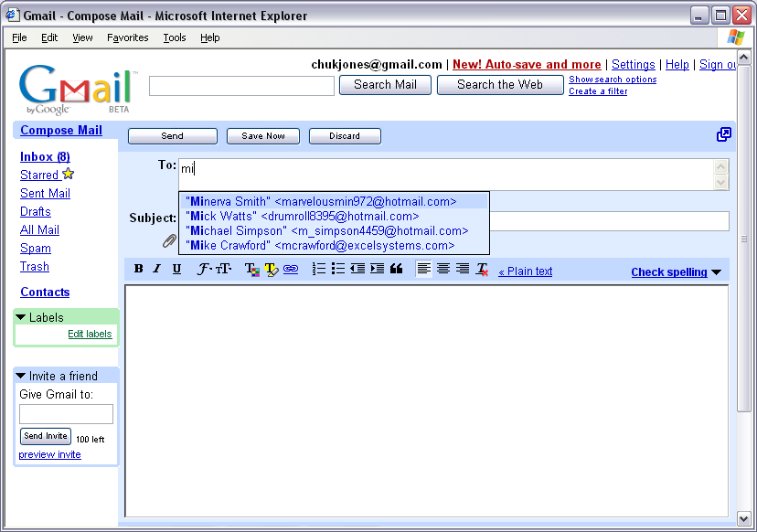Insert a bulleted list
Image resolution: width=757 pixels, height=532 pixels.
[x=338, y=269]
